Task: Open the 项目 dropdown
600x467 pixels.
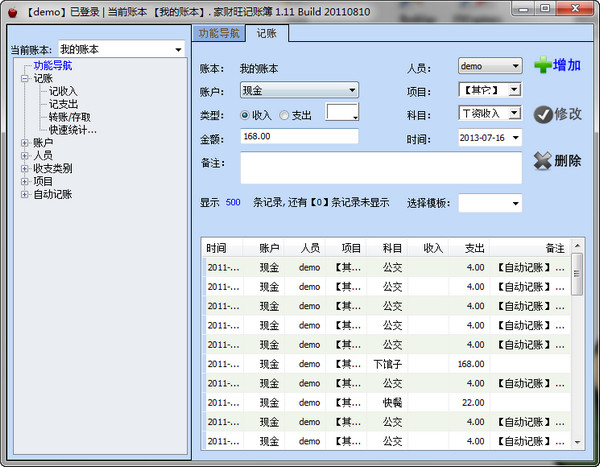Action: tap(515, 90)
